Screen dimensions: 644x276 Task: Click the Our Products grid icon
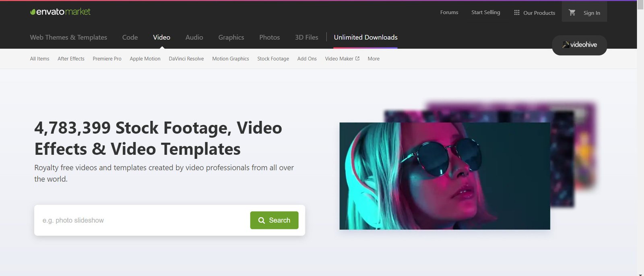click(x=517, y=12)
